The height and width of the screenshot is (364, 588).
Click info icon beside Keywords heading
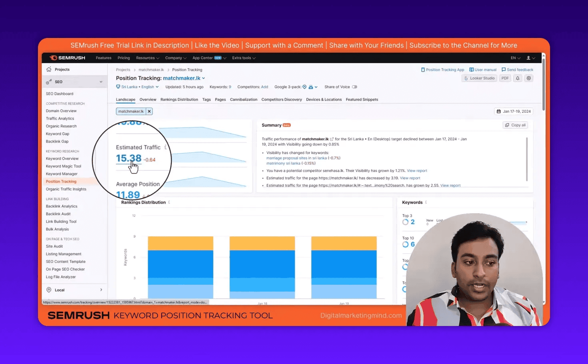coord(426,202)
